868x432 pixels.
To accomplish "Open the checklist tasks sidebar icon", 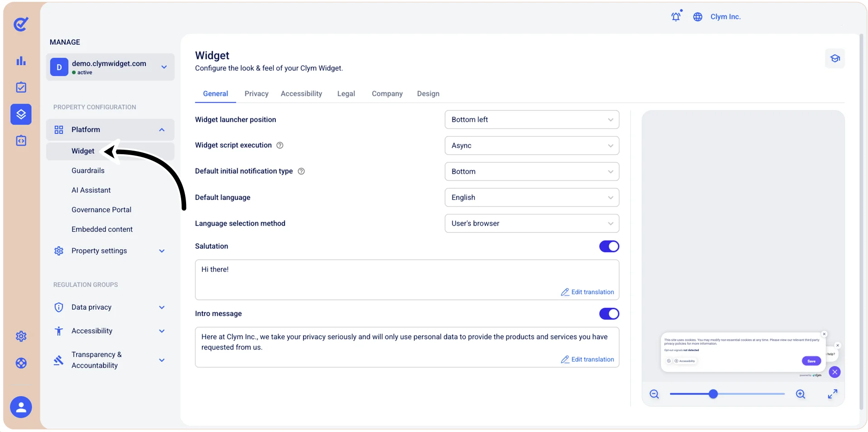I will tap(21, 87).
